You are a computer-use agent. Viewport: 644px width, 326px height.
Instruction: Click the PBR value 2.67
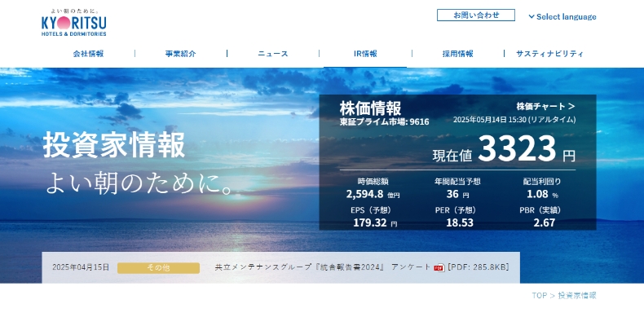click(x=545, y=222)
